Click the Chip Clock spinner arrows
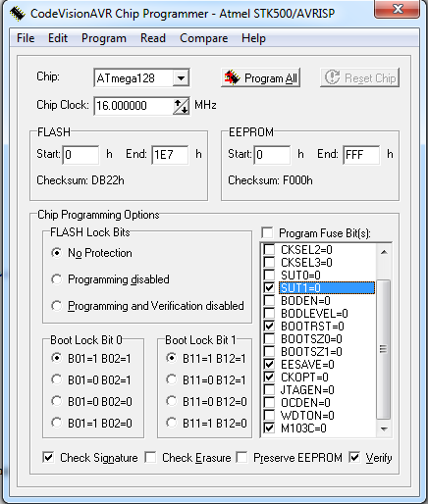This screenshot has height=504, width=428. point(181,106)
